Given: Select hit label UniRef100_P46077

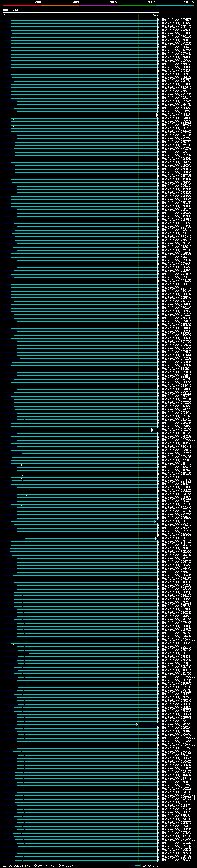Looking at the screenshot, I should pos(177,125).
